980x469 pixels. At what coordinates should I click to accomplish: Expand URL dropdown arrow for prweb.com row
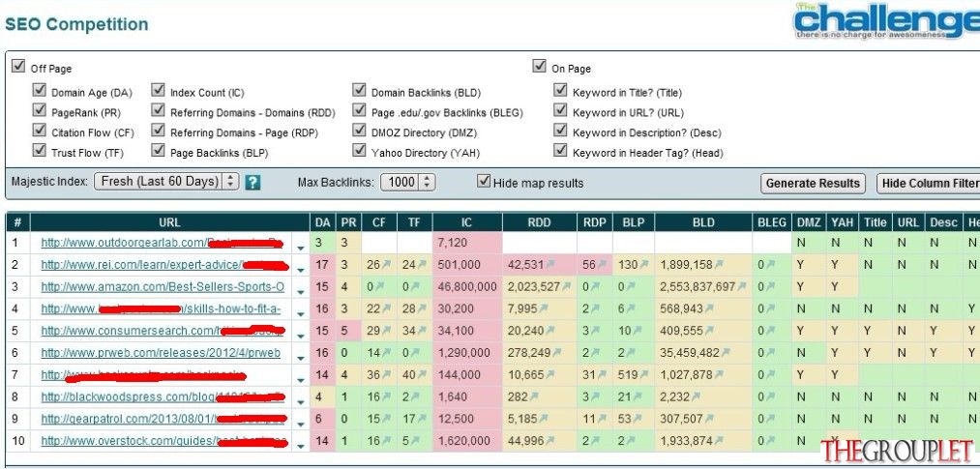point(301,357)
